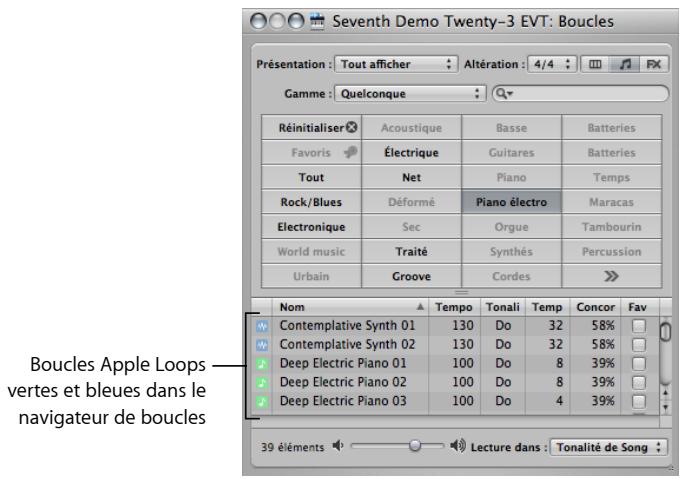
Task: Select the Percussion category button
Action: [611, 252]
